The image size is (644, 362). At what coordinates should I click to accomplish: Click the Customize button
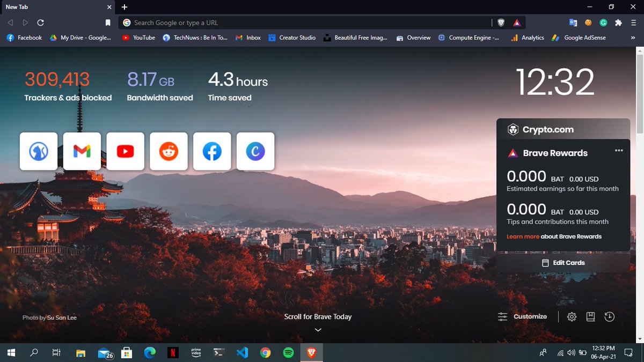pyautogui.click(x=522, y=316)
